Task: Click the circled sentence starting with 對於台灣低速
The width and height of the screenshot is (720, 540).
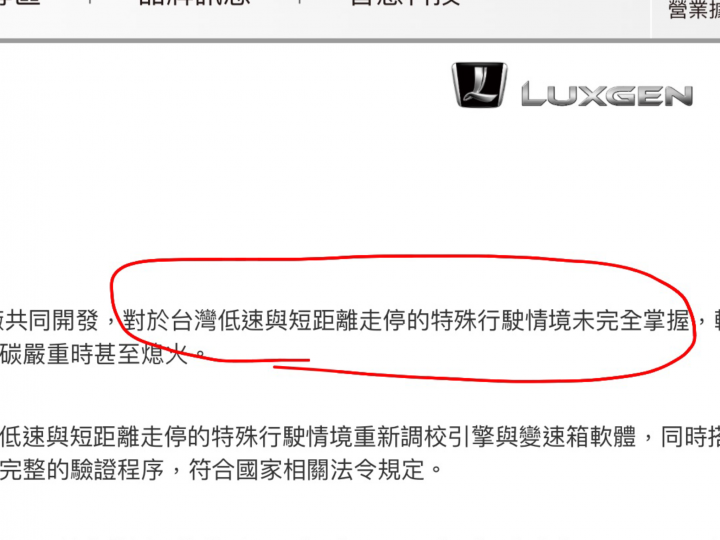Action: tap(406, 321)
